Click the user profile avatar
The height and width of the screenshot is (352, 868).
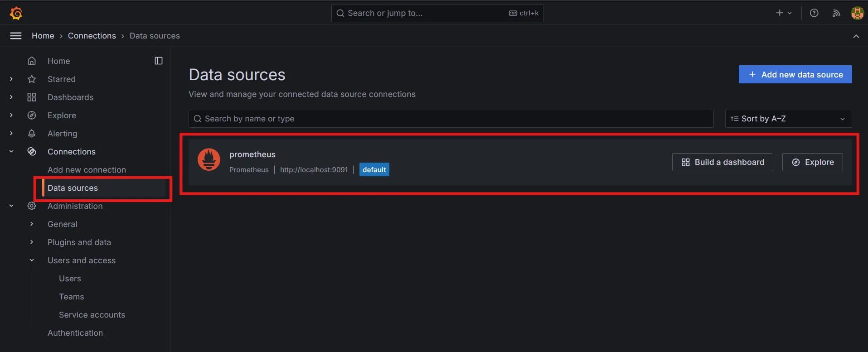[x=857, y=13]
